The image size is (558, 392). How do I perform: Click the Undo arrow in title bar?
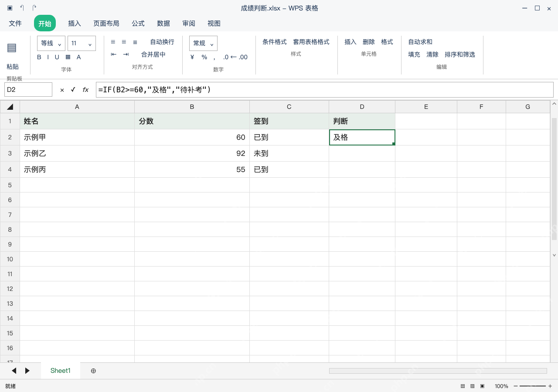pos(22,8)
